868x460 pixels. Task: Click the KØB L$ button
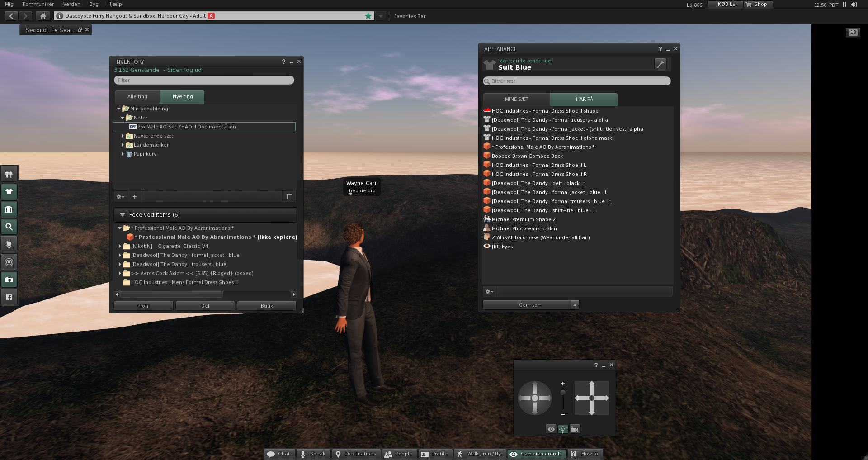(726, 5)
